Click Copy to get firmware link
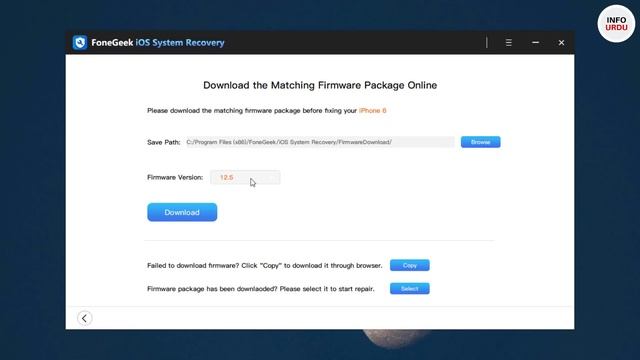 [x=409, y=265]
